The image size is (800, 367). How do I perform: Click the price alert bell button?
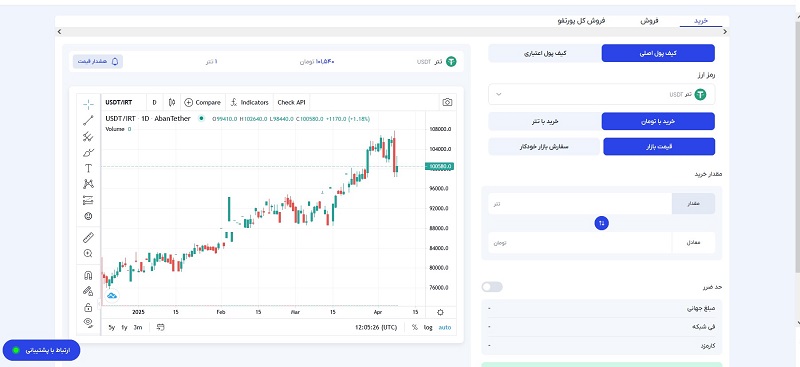98,61
